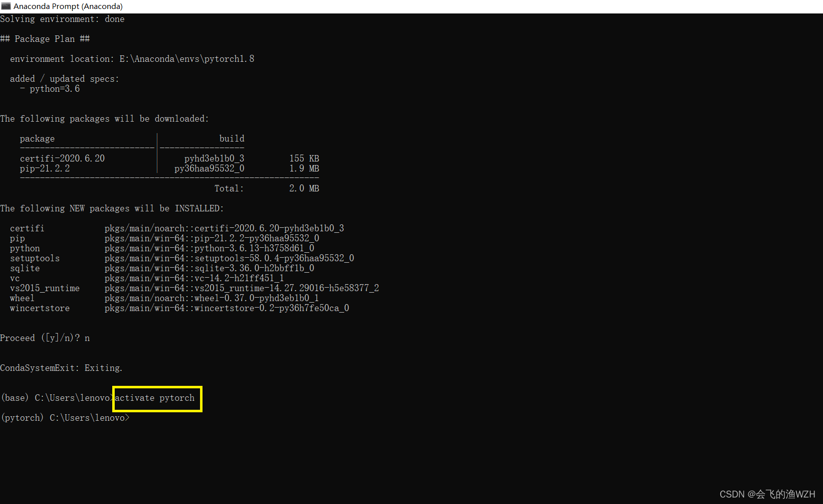Image resolution: width=823 pixels, height=504 pixels.
Task: Click the '2.0 MB' total value
Action: pos(304,188)
